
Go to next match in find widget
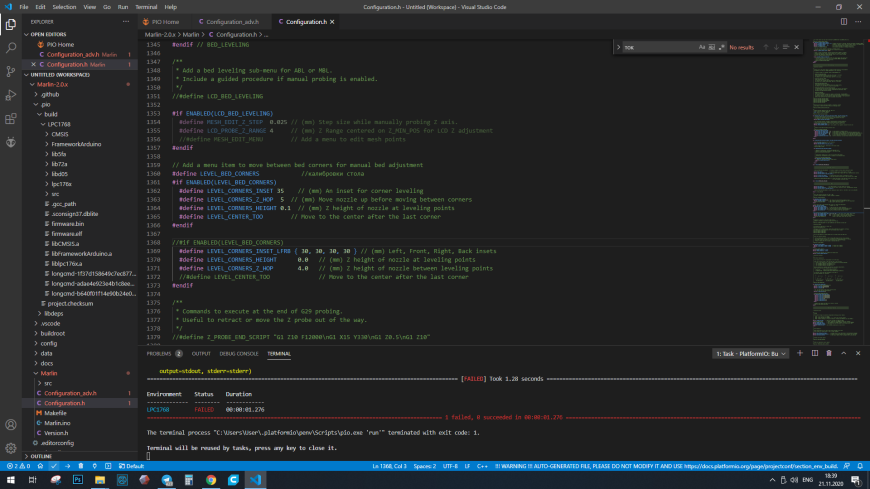(x=776, y=47)
